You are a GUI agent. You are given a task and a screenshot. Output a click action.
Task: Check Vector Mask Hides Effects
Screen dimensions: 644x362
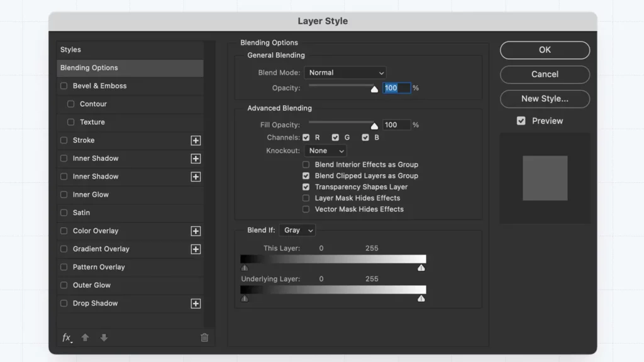[306, 209]
